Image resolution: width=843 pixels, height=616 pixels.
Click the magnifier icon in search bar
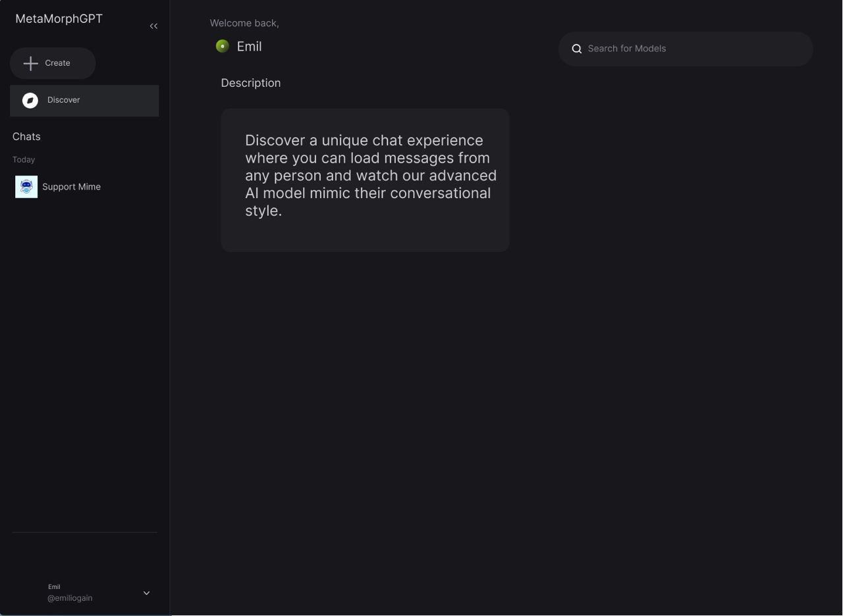tap(577, 49)
